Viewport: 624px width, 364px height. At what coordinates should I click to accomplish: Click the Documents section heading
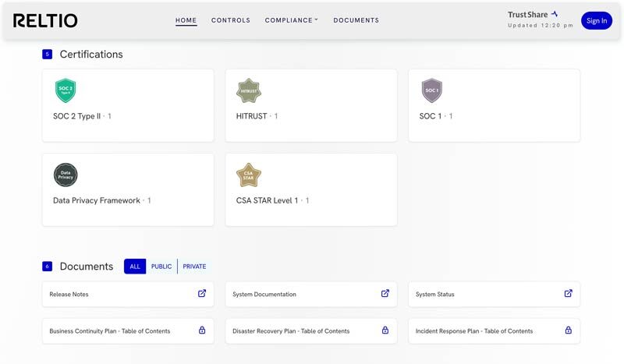tap(87, 266)
